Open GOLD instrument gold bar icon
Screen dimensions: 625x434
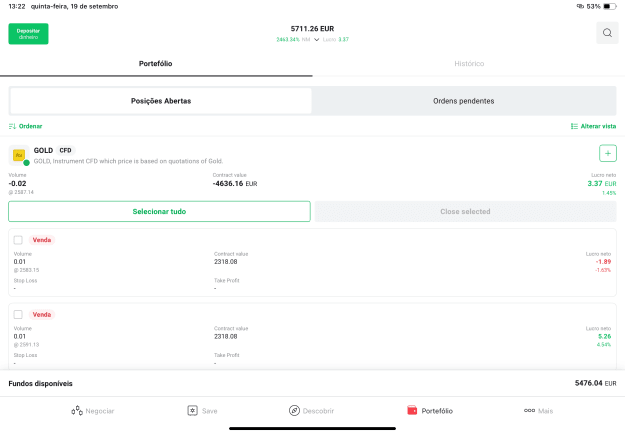point(19,155)
